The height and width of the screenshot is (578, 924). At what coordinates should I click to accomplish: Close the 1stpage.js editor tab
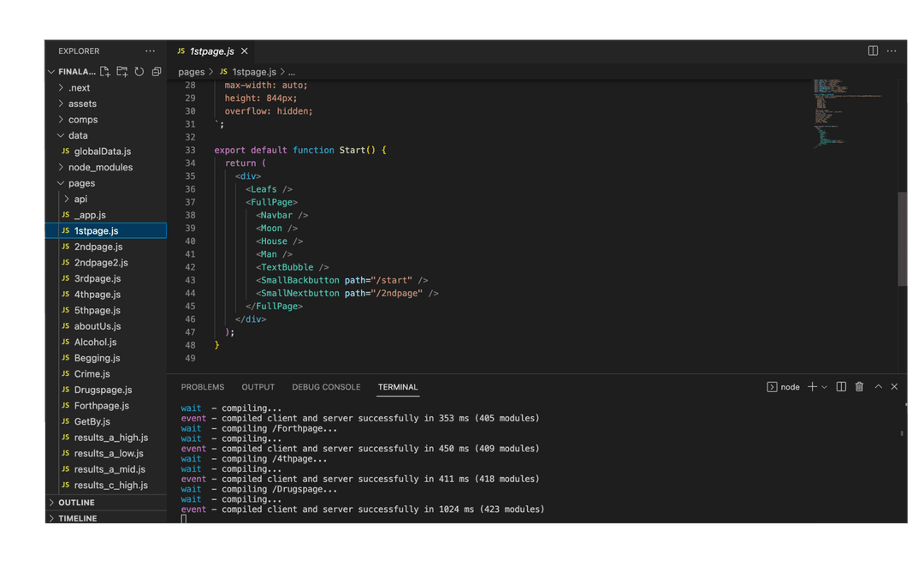(245, 51)
